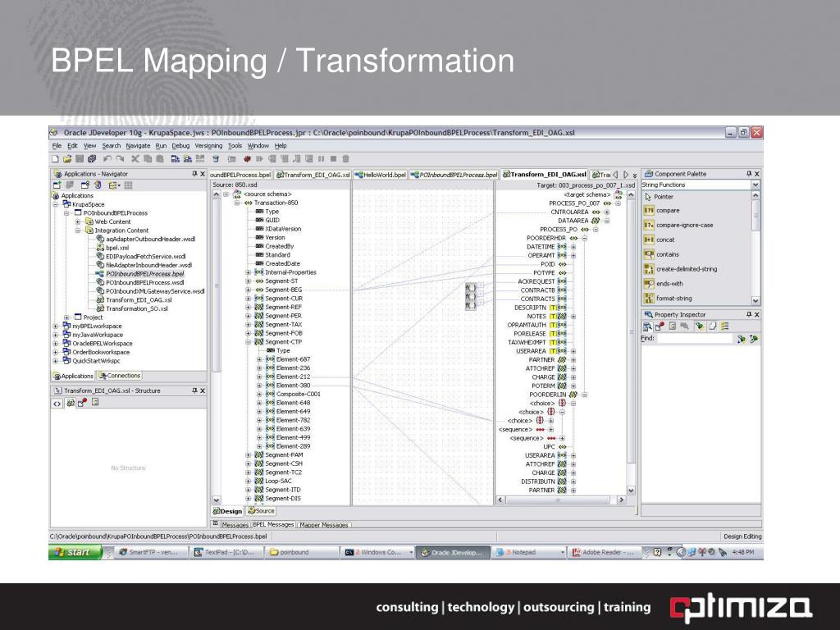Collapse the Segment-CTP node
This screenshot has height=630, width=840.
coord(249,342)
